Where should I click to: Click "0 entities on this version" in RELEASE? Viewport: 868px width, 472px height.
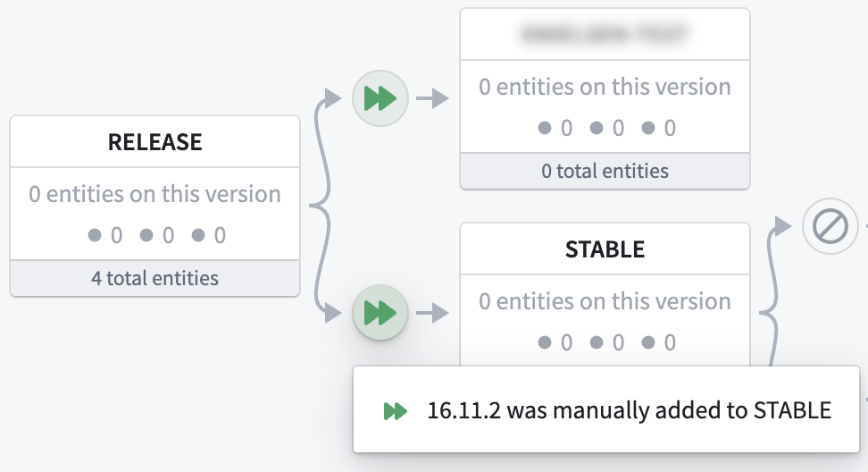tap(155, 194)
